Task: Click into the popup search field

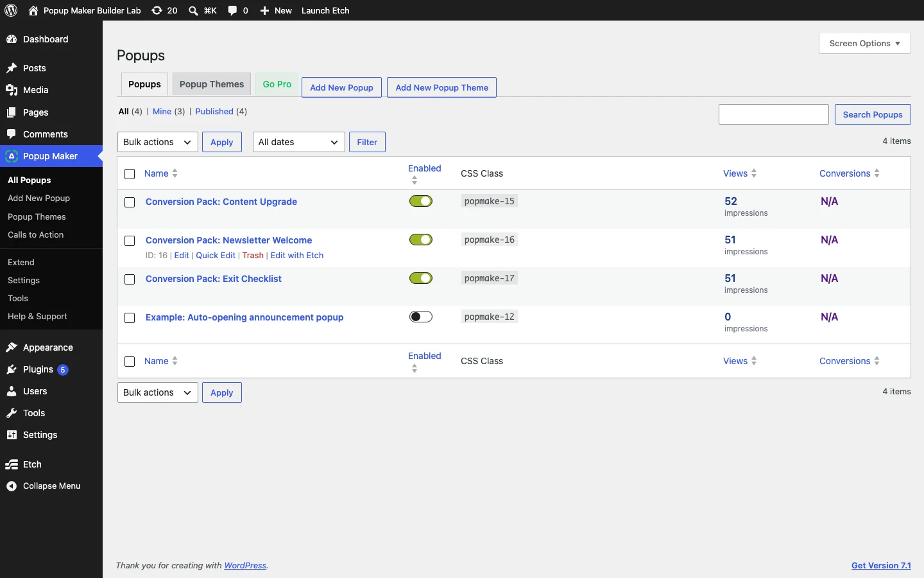Action: point(774,114)
